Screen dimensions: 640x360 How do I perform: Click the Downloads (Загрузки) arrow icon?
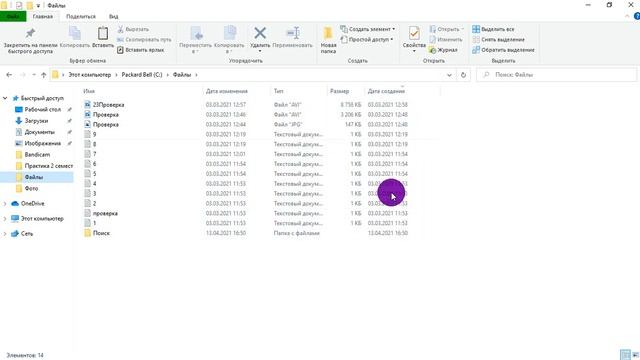(18, 121)
